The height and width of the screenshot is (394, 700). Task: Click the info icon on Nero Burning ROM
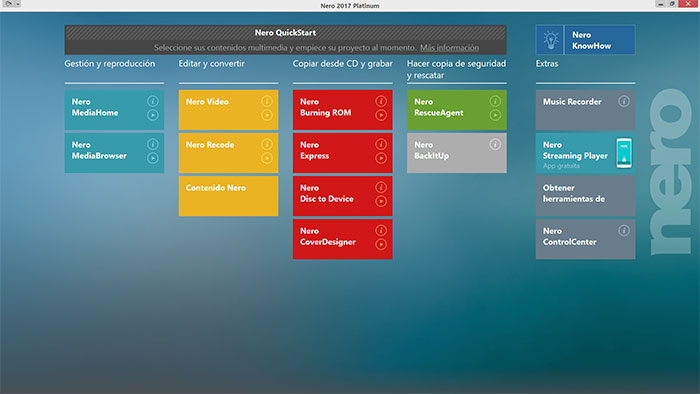tap(381, 101)
